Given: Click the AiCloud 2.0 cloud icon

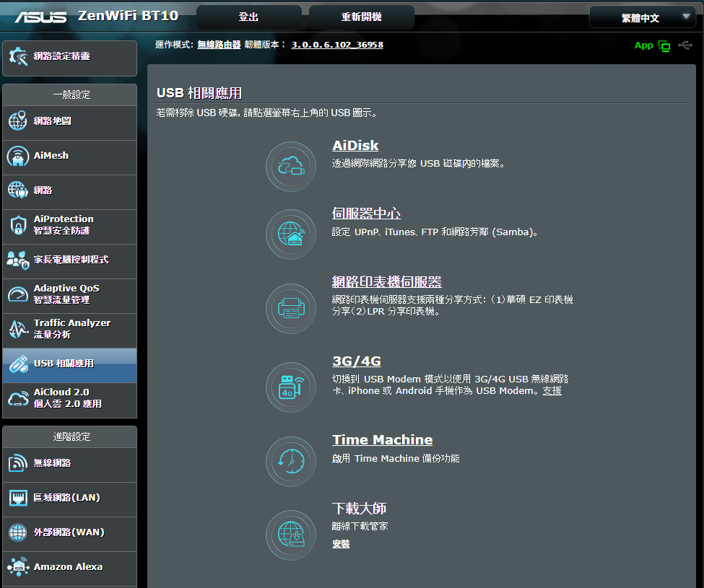Looking at the screenshot, I should click(18, 398).
